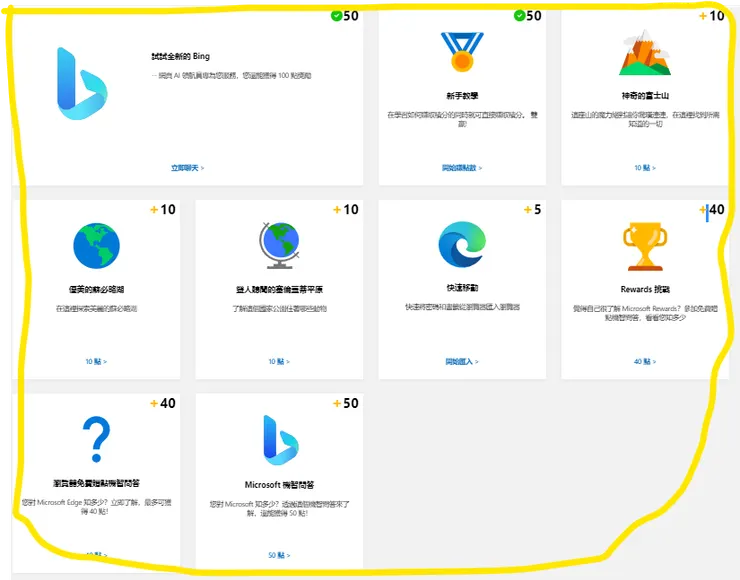
Task: Click the desk globe icon on the 塞倫蓋蒂平原 card
Action: [x=279, y=245]
